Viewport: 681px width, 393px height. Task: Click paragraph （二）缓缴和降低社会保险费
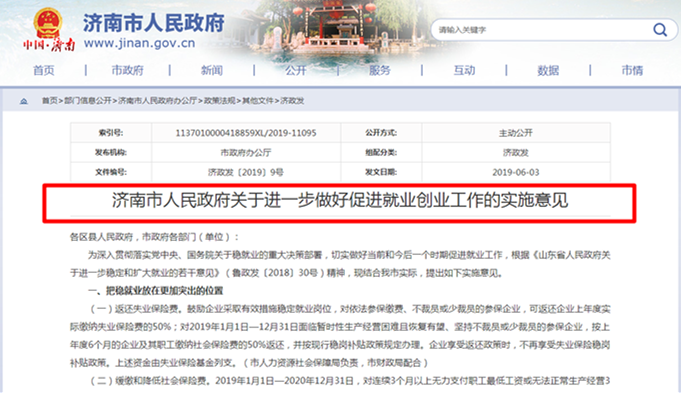350,381
